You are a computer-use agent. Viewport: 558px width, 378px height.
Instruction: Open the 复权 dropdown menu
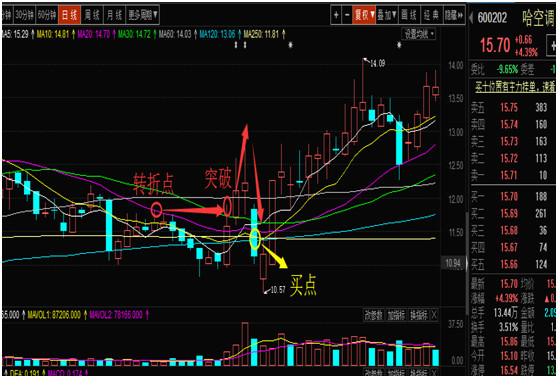(364, 15)
